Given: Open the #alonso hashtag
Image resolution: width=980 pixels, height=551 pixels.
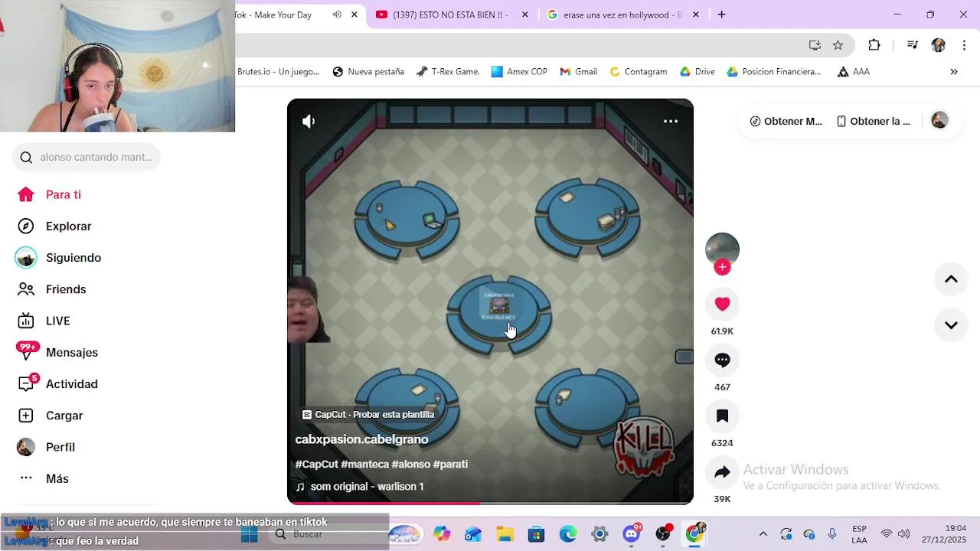Looking at the screenshot, I should [410, 464].
